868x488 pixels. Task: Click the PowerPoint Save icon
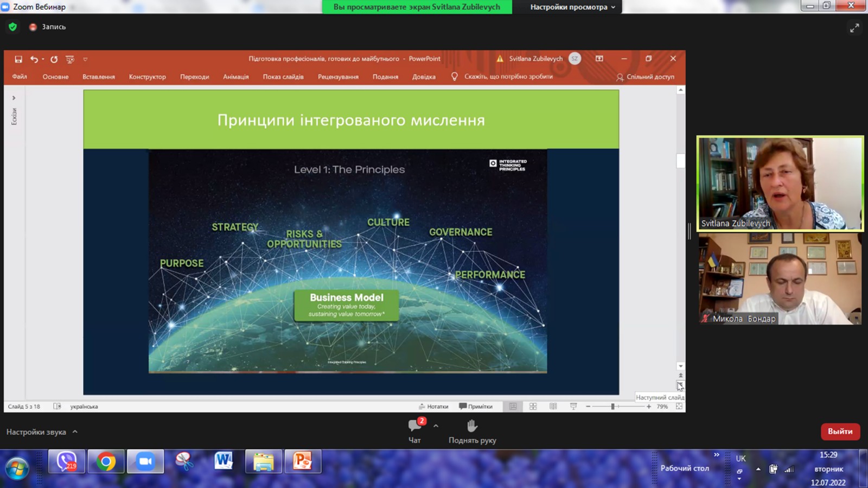(18, 59)
